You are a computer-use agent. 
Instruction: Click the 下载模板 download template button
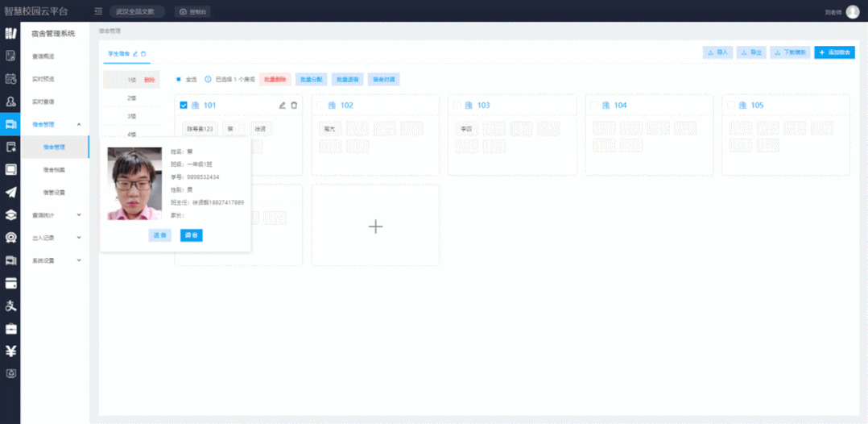[x=790, y=52]
